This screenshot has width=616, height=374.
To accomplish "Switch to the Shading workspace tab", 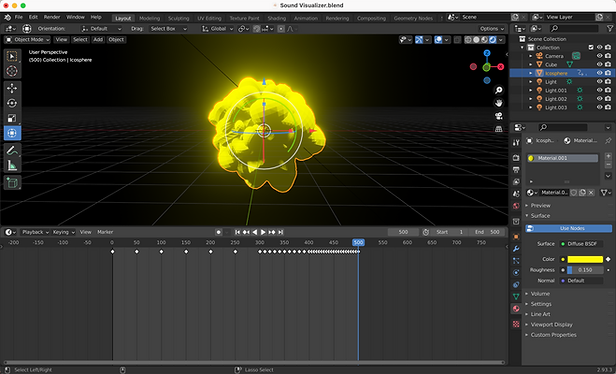I will pyautogui.click(x=277, y=18).
